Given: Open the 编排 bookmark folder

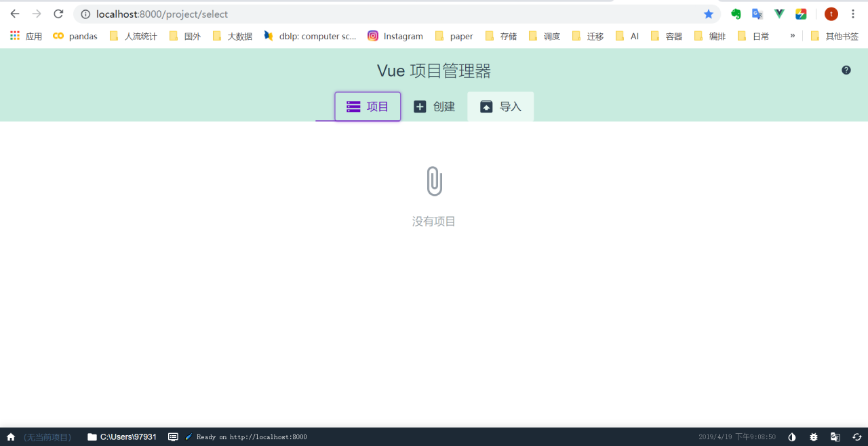Looking at the screenshot, I should click(709, 36).
